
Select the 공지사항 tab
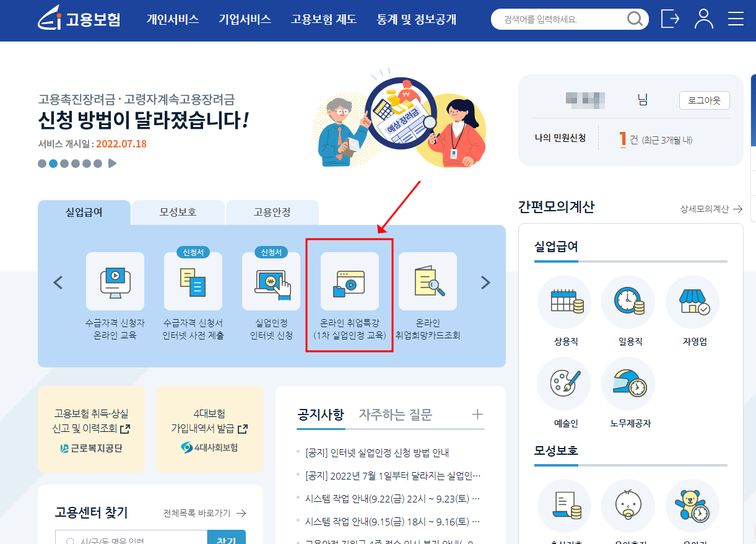[320, 415]
